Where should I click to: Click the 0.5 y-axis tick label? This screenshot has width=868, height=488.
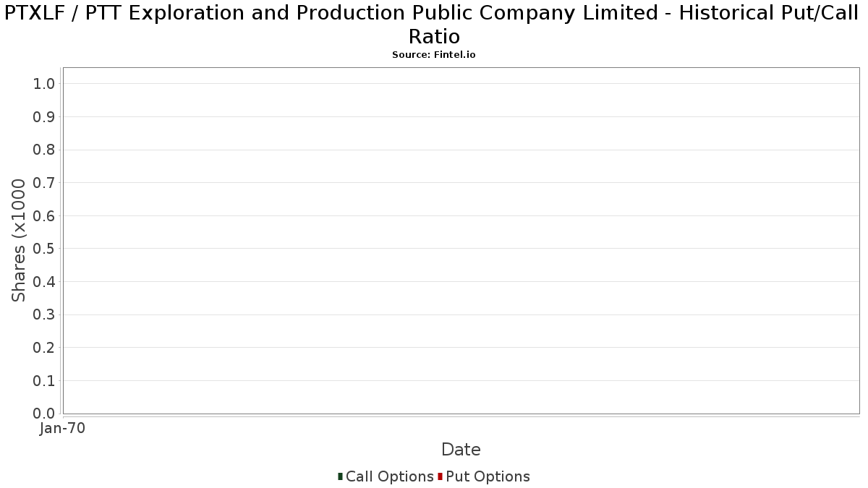44,249
